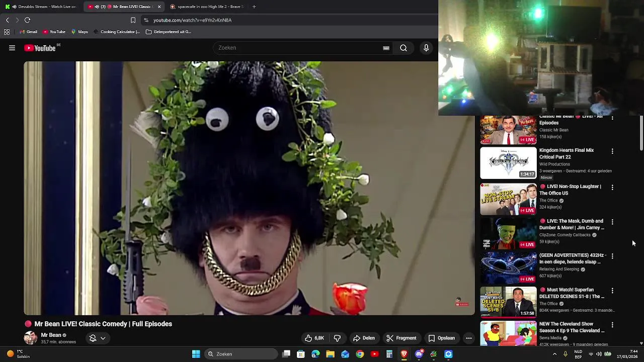Bookmark this page icon
The width and height of the screenshot is (644, 362).
coord(133,20)
